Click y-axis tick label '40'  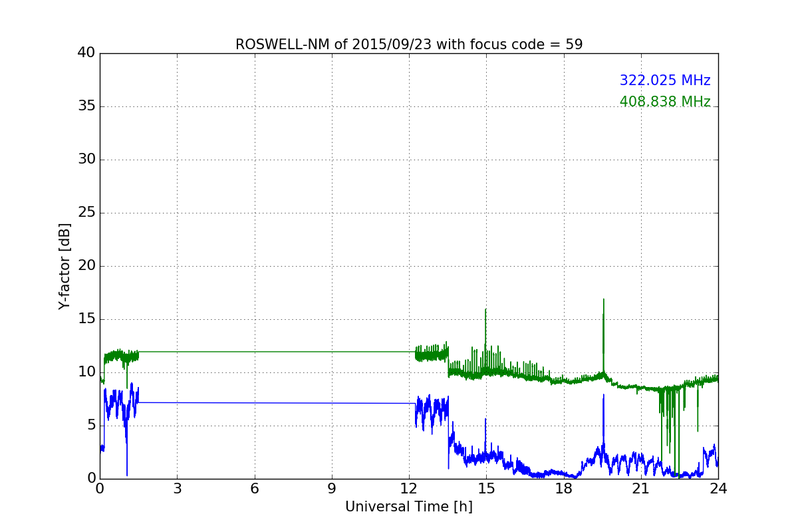[86, 53]
